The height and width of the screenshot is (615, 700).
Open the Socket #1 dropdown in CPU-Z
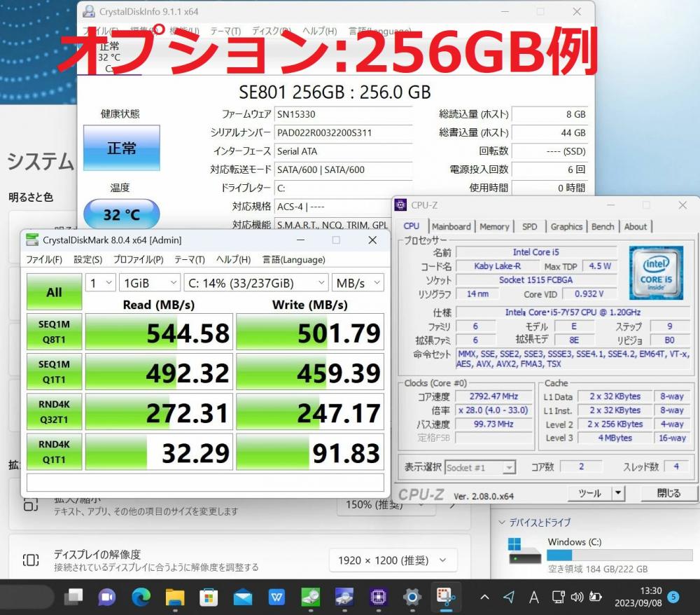(480, 468)
